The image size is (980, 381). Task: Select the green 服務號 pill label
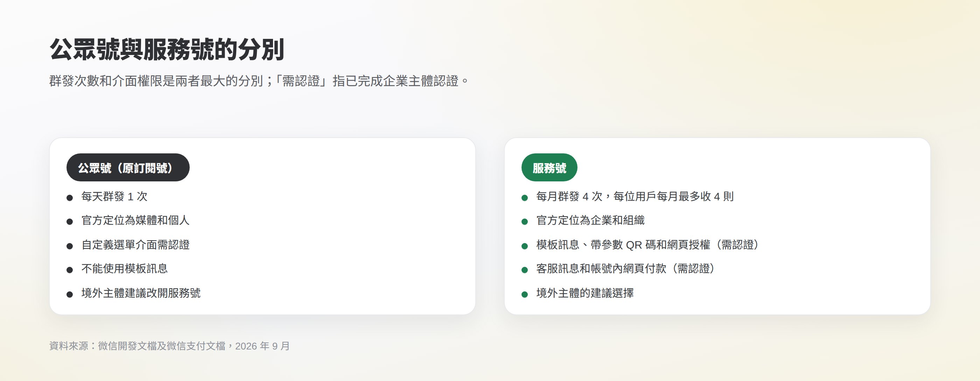click(549, 167)
